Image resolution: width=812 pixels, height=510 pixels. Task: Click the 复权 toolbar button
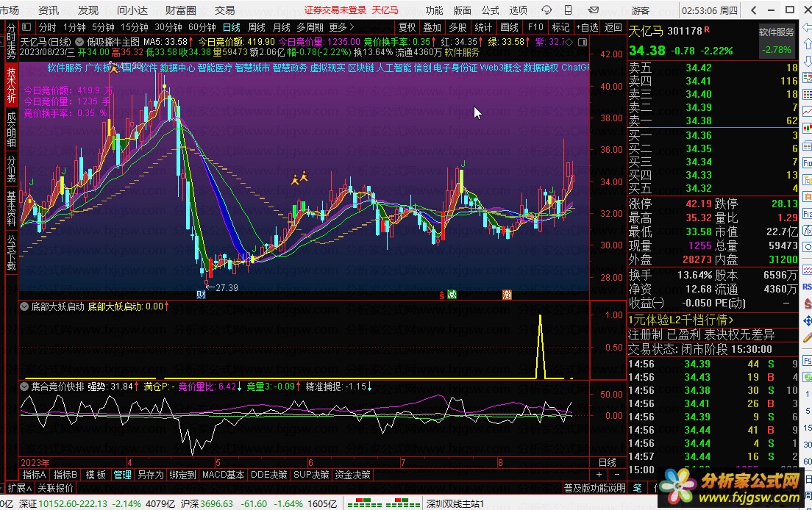[x=407, y=27]
